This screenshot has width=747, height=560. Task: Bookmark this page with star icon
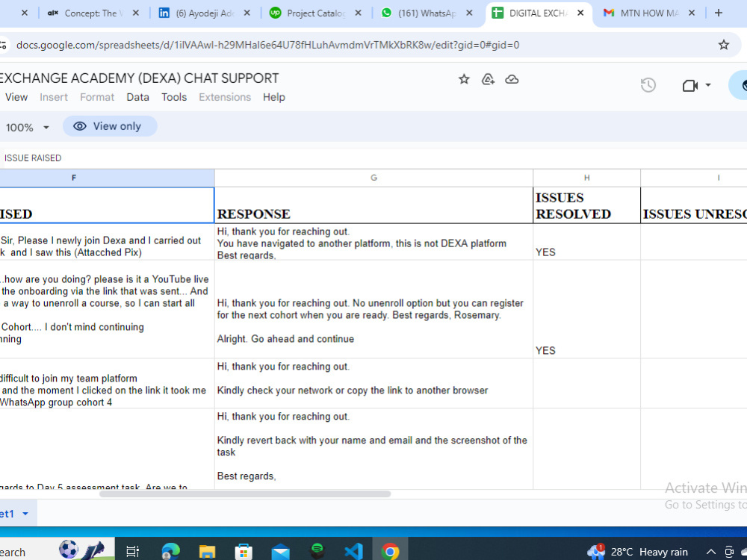(724, 45)
